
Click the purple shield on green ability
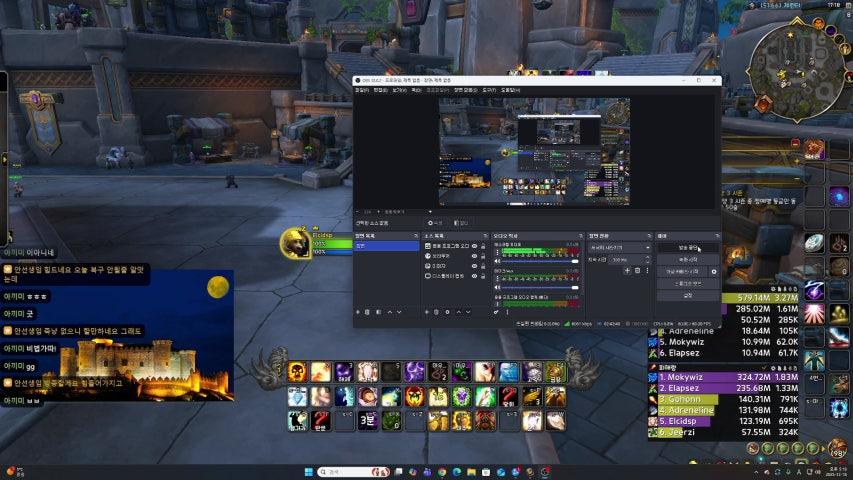click(x=461, y=397)
